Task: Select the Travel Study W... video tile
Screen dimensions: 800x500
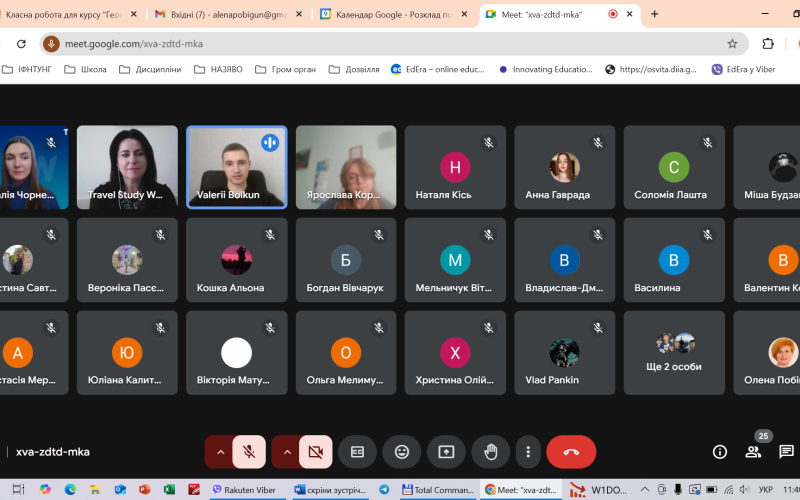Action: [128, 167]
